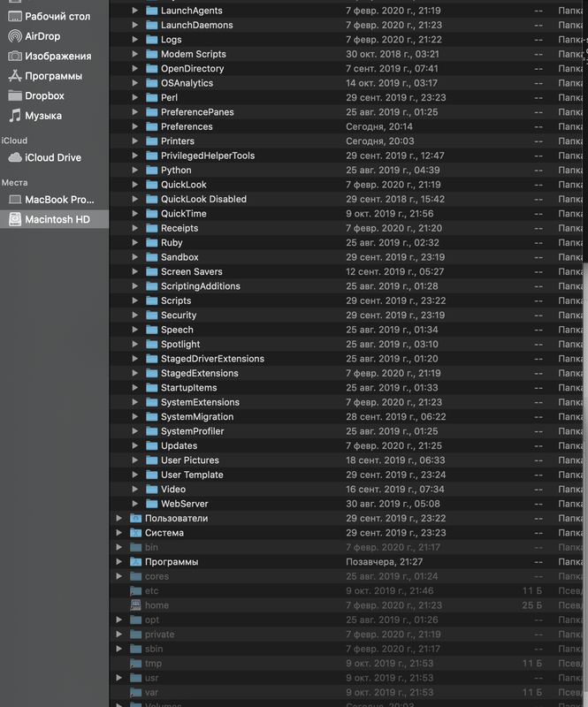Click the Программы folder icon in list

(x=135, y=562)
